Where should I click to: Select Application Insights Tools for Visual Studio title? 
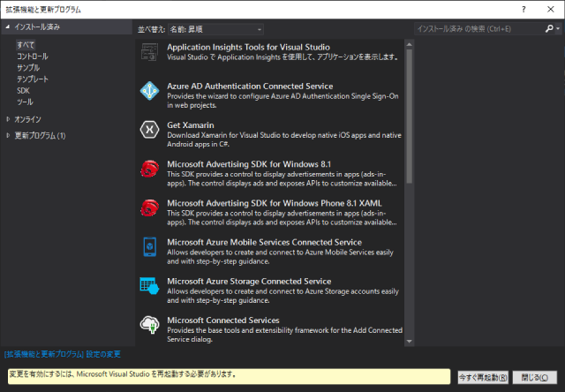pyautogui.click(x=248, y=47)
